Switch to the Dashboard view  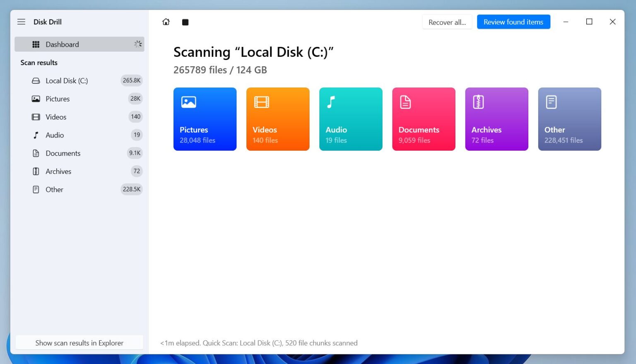(62, 44)
